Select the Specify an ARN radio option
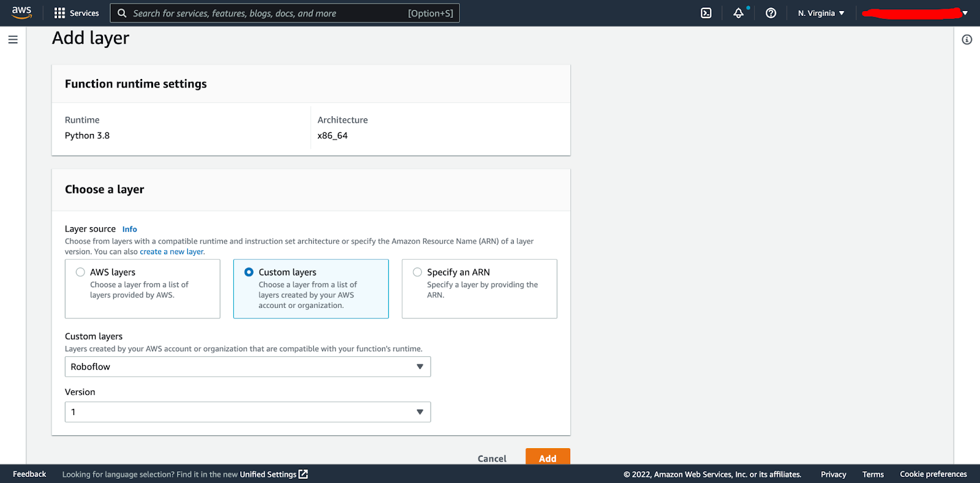The width and height of the screenshot is (980, 483). click(x=417, y=272)
